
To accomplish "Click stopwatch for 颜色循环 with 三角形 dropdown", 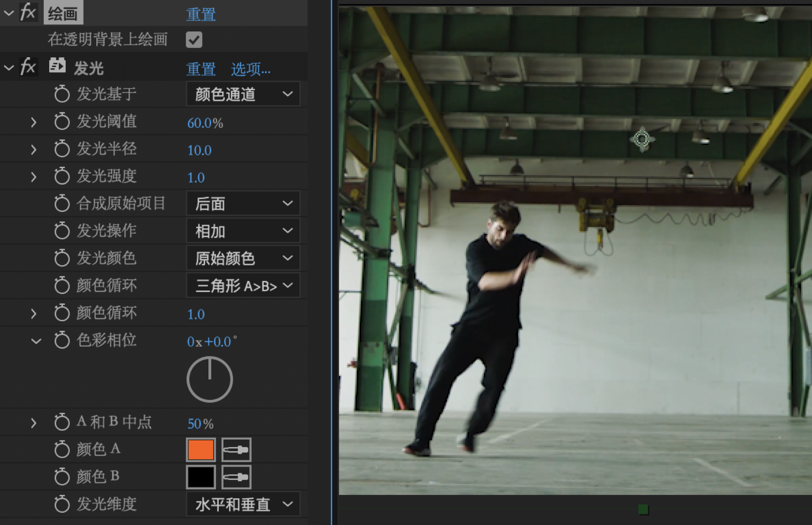I will tap(62, 285).
